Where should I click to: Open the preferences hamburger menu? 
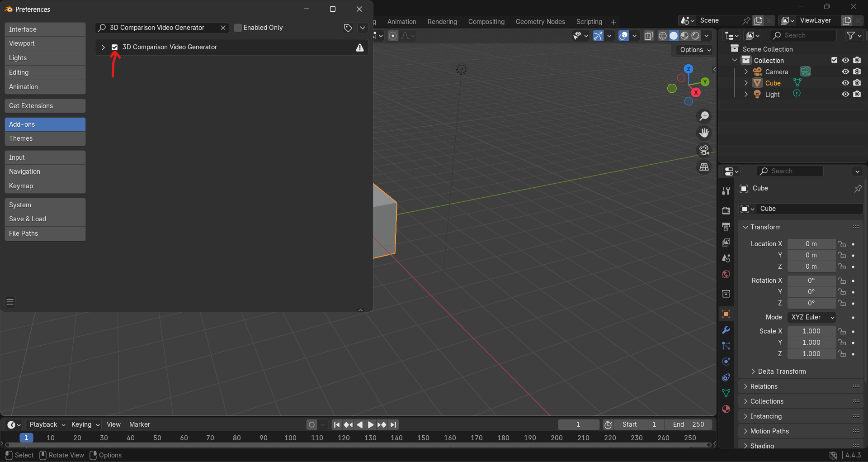(x=10, y=301)
